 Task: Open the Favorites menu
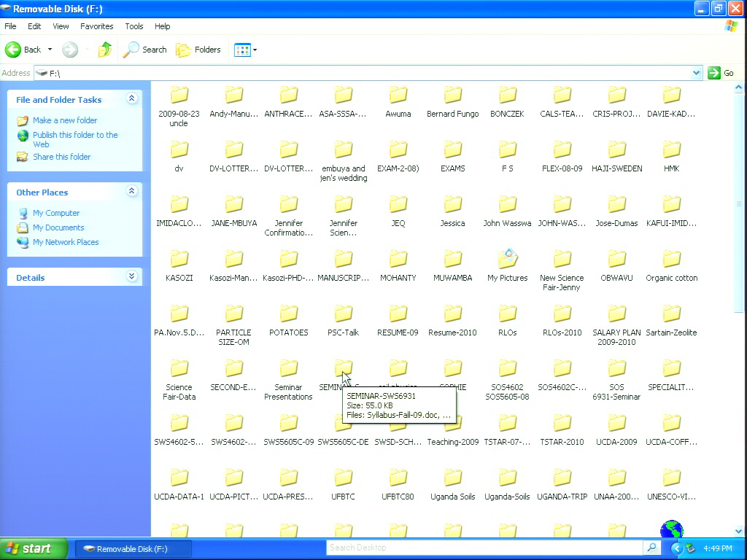(x=97, y=26)
